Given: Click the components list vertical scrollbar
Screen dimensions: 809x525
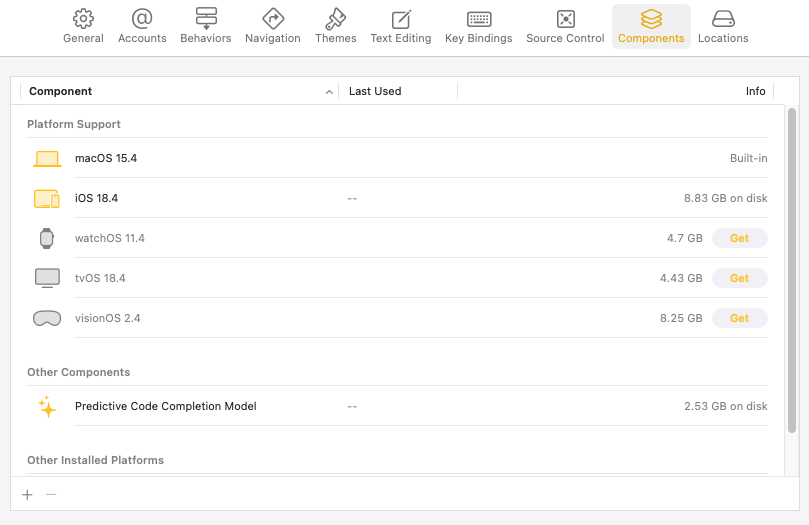Looking at the screenshot, I should coord(792,270).
